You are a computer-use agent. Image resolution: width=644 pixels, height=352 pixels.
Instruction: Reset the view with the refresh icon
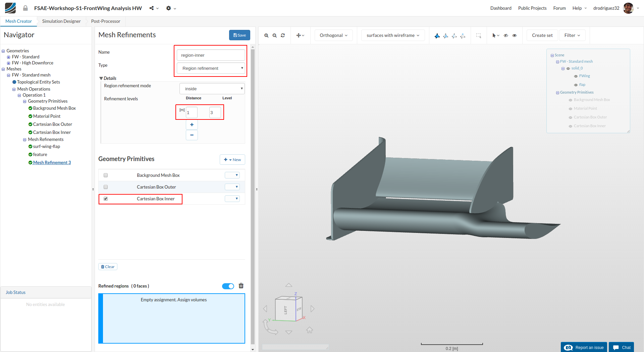pyautogui.click(x=283, y=36)
